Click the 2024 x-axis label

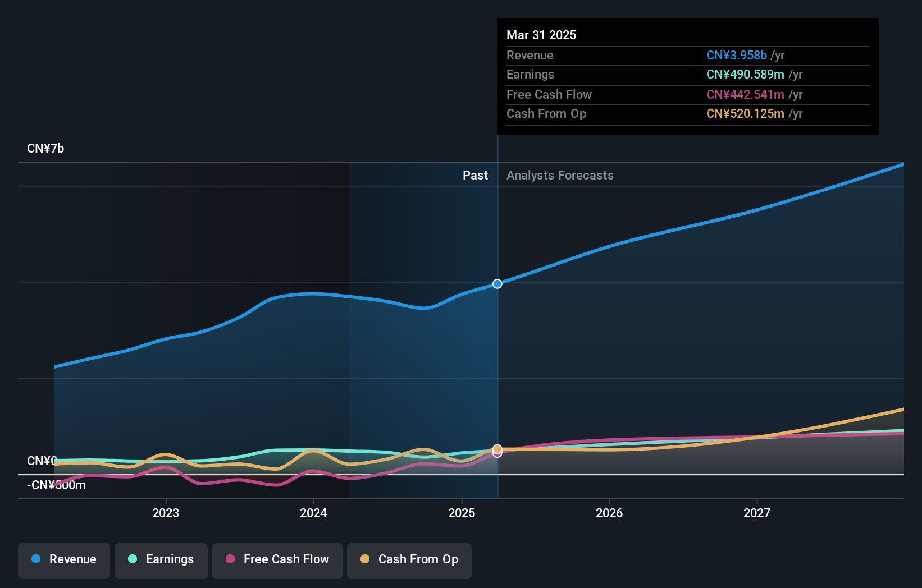[313, 513]
